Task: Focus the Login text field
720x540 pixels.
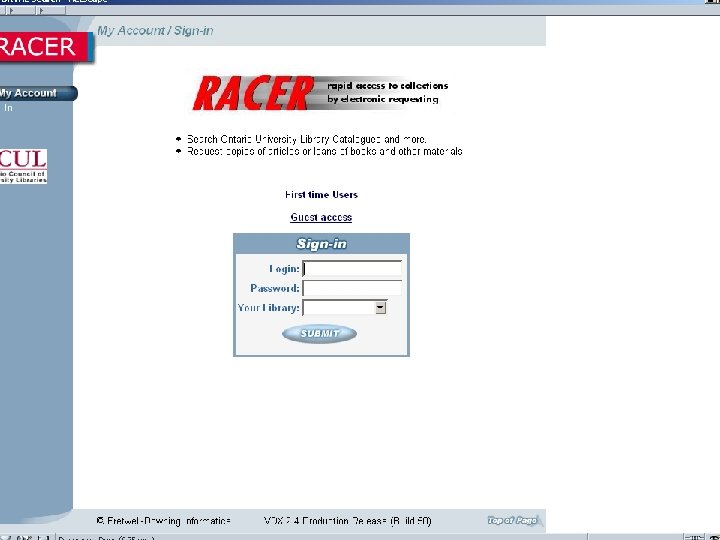Action: tap(352, 269)
